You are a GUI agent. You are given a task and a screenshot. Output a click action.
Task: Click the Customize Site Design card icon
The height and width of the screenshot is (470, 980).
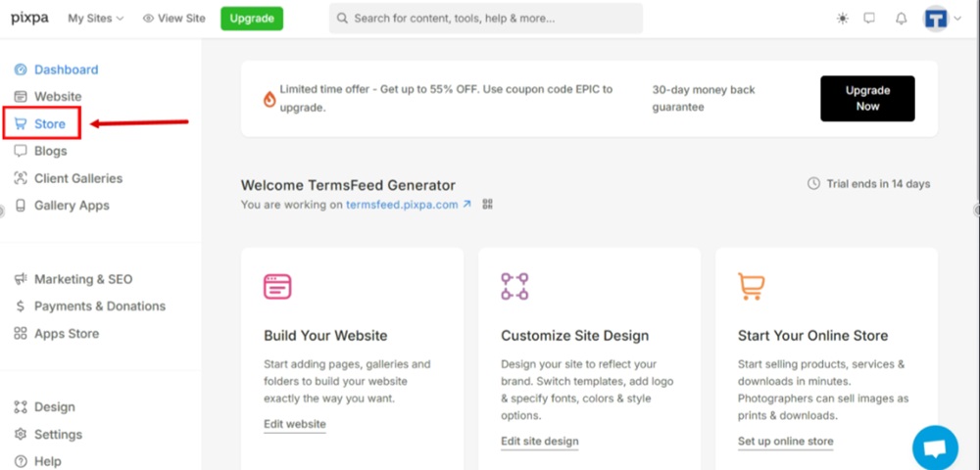tap(515, 287)
